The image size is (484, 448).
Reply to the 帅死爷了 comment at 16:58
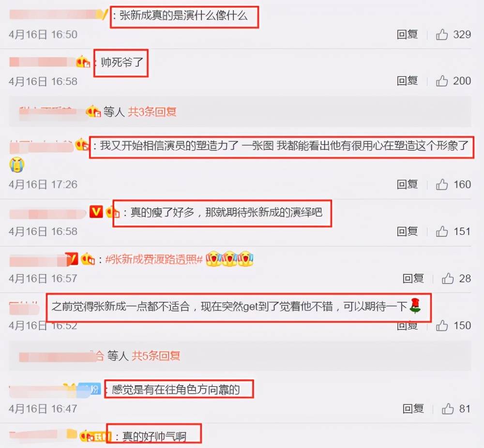pyautogui.click(x=407, y=81)
